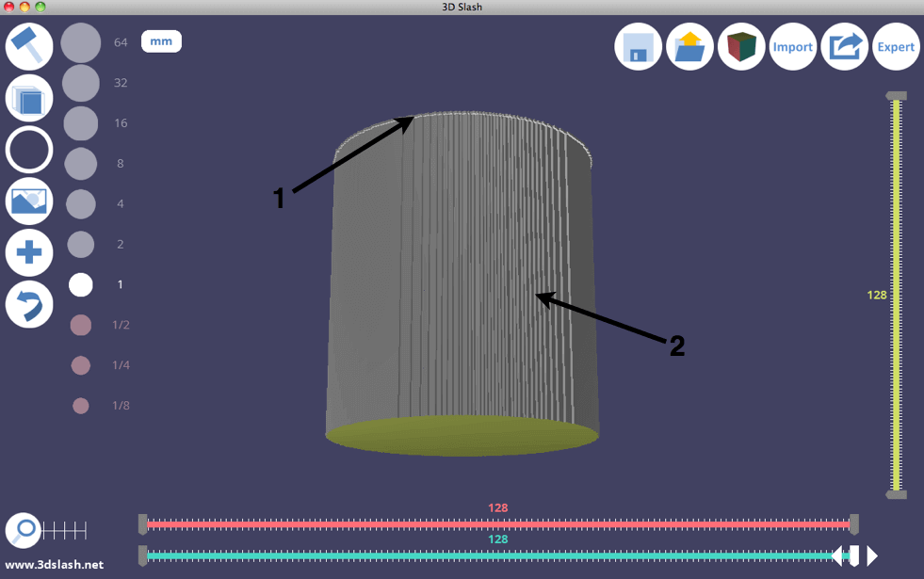Click the left arrow on cyan slider
Screen dimensions: 924x579
[x=836, y=555]
